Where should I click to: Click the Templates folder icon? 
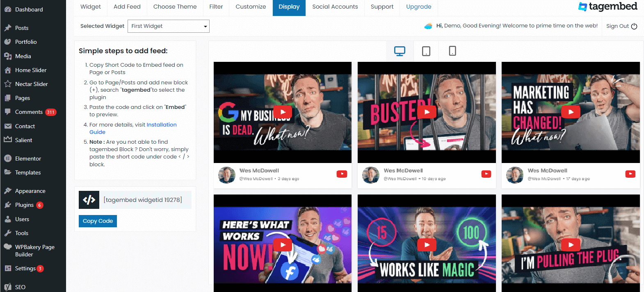8,172
